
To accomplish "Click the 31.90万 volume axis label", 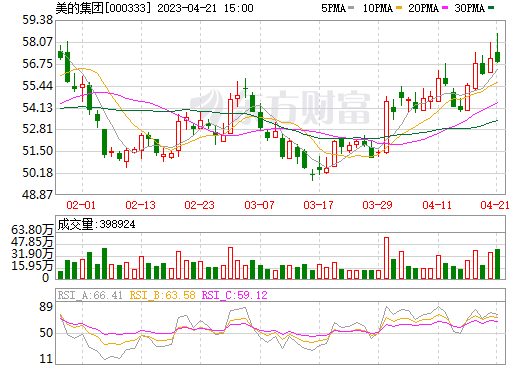I will pyautogui.click(x=32, y=254).
